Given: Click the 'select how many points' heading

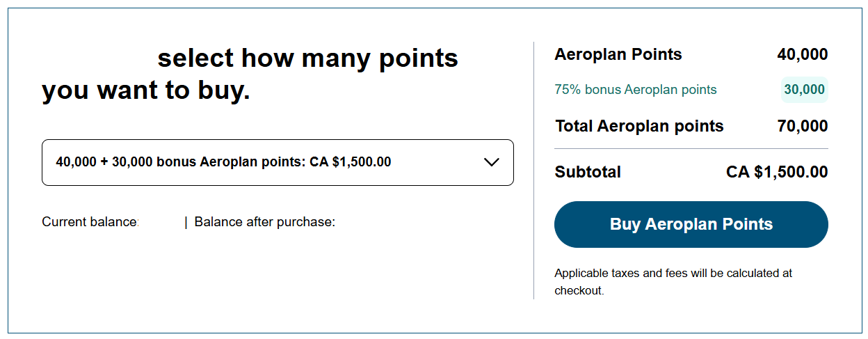Looking at the screenshot, I should pyautogui.click(x=307, y=58).
